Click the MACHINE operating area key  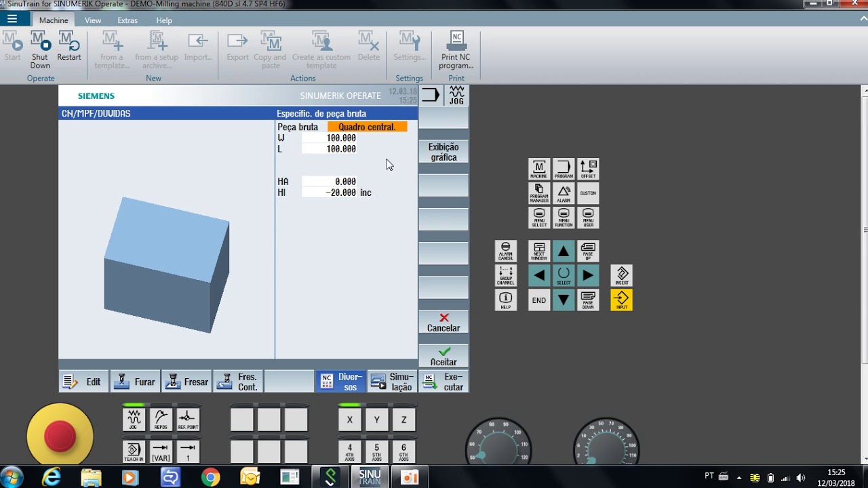point(539,169)
